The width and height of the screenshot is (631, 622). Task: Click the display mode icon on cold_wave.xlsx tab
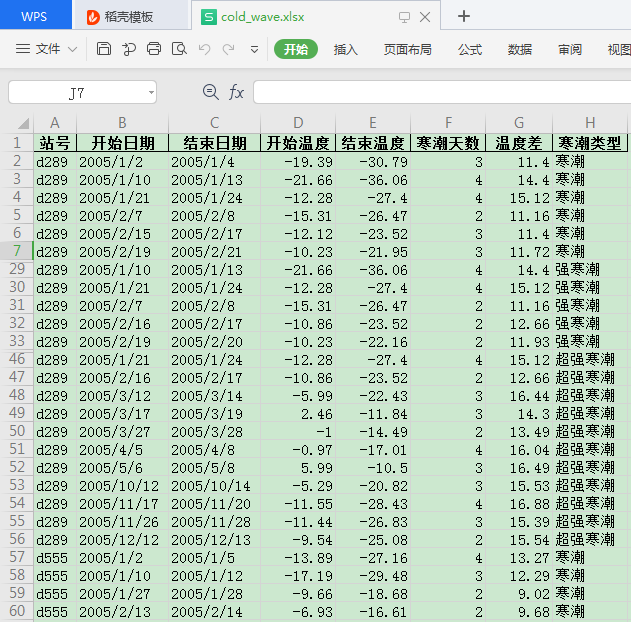pos(404,17)
